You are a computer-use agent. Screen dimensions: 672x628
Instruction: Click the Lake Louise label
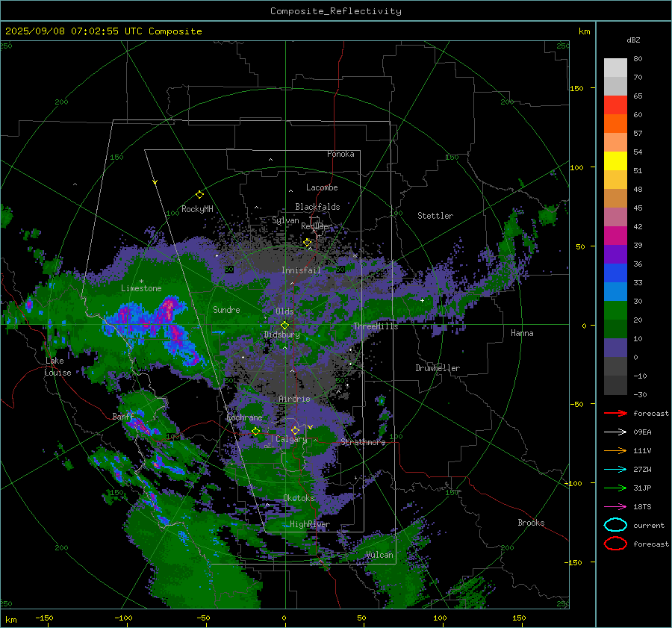coord(57,367)
